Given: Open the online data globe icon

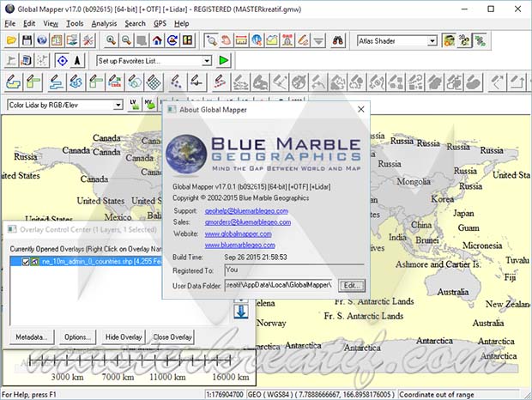Looking at the screenshot, I should 42,40.
